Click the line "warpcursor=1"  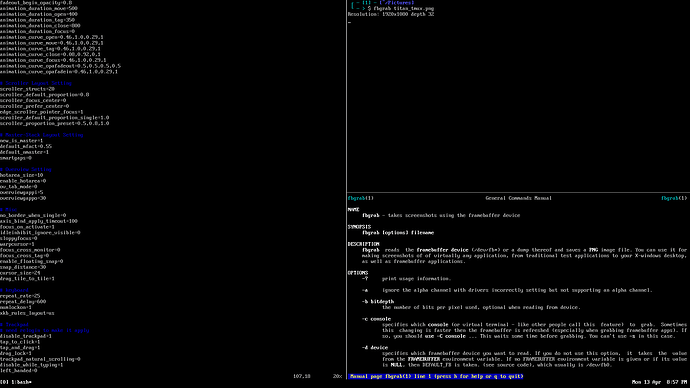click(17, 244)
